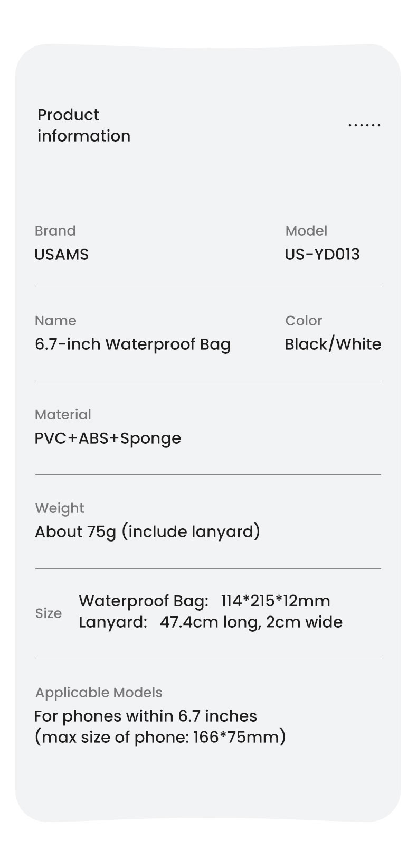This screenshot has height=868, width=417.
Task: Click the Color label
Action: (304, 321)
